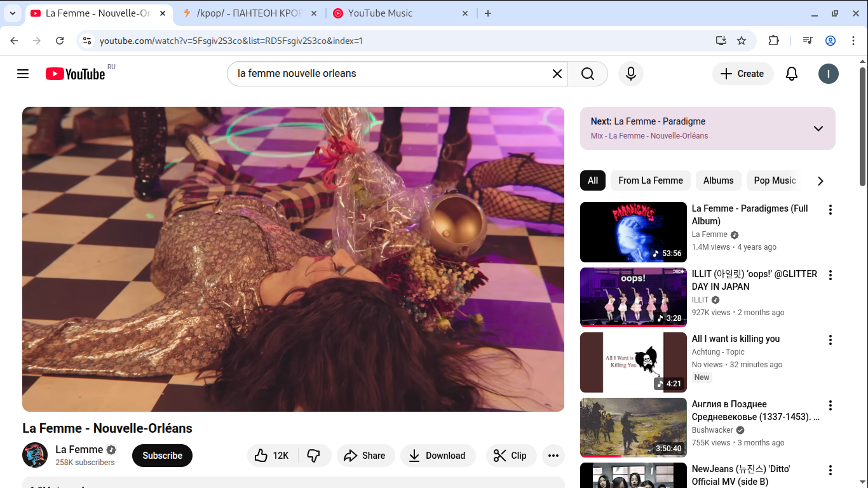The image size is (868, 488).
Task: Open the notifications bell
Action: (792, 74)
